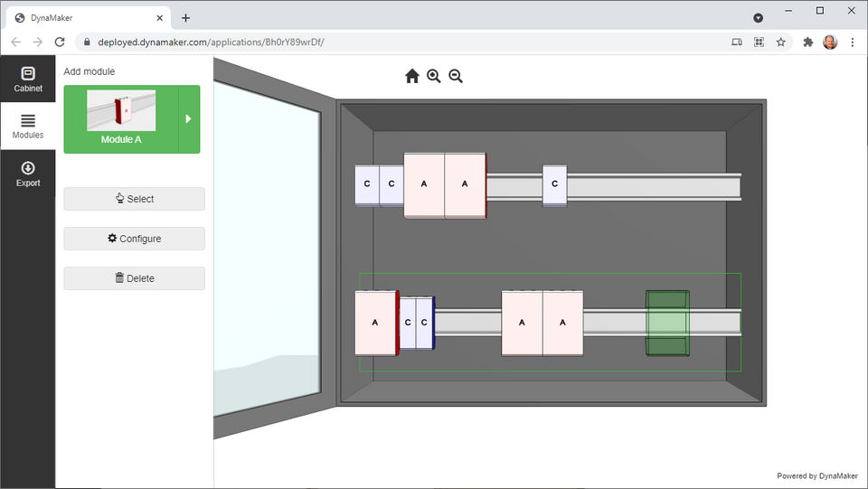The width and height of the screenshot is (868, 489).
Task: Select the leftmost C module on top rail
Action: [367, 184]
